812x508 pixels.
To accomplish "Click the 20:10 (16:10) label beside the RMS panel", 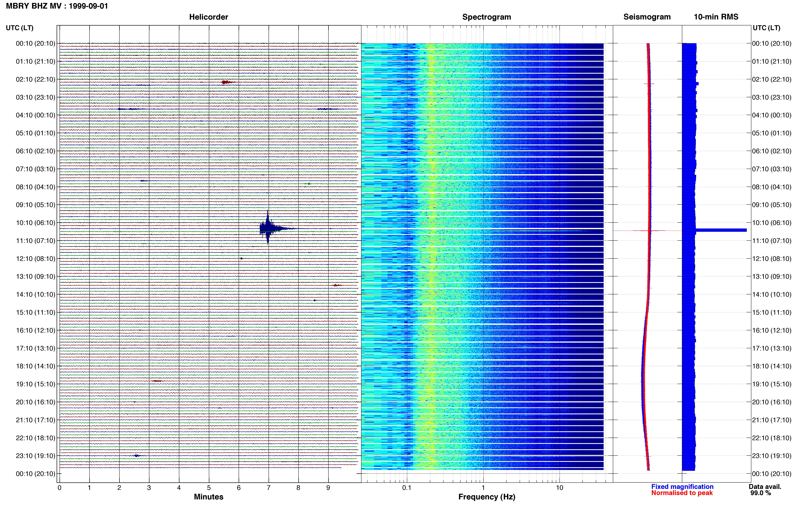I will pyautogui.click(x=772, y=402).
